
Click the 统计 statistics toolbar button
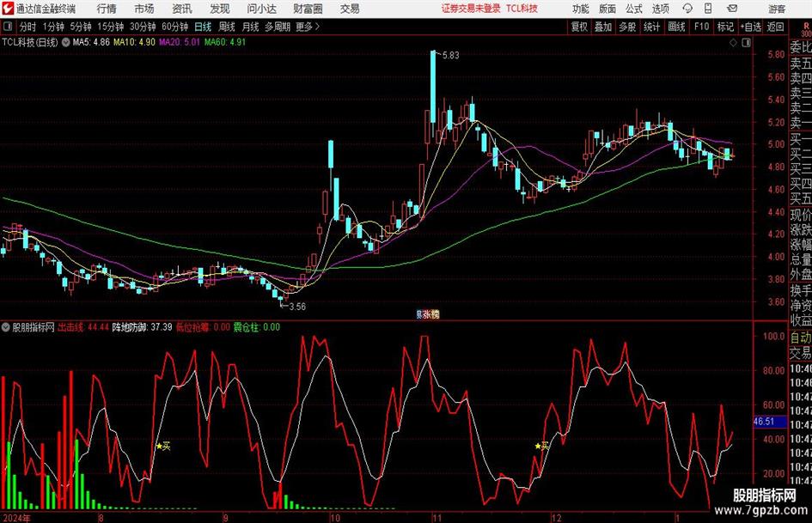[x=652, y=27]
